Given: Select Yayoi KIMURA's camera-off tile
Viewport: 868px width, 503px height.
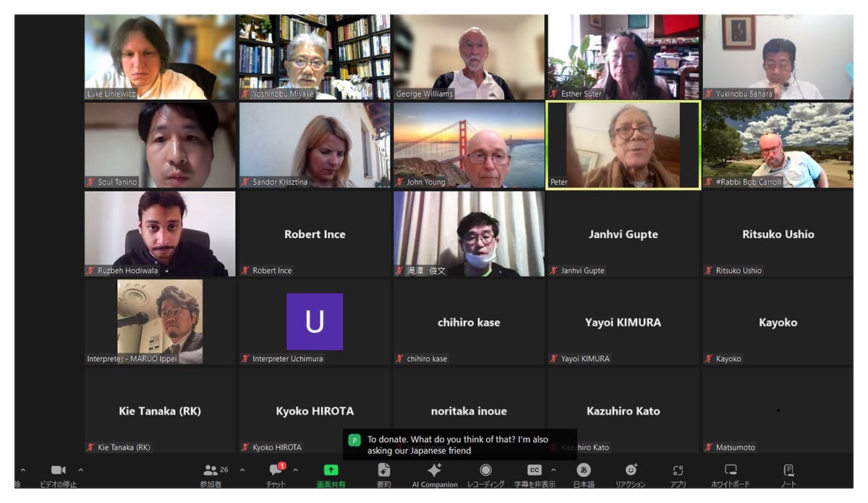Looking at the screenshot, I should coord(624,322).
